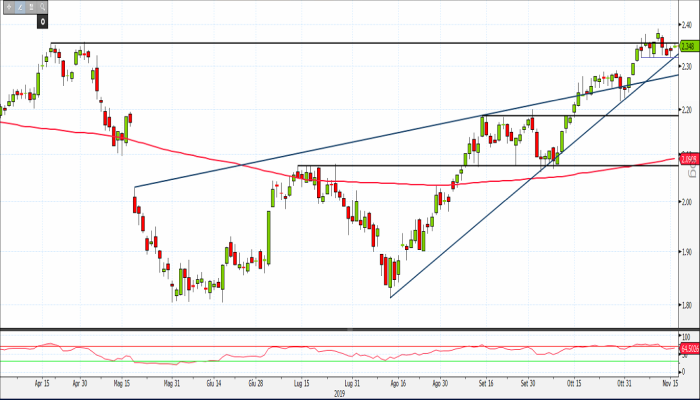Select the magnifier zoom tool

tap(41, 6)
